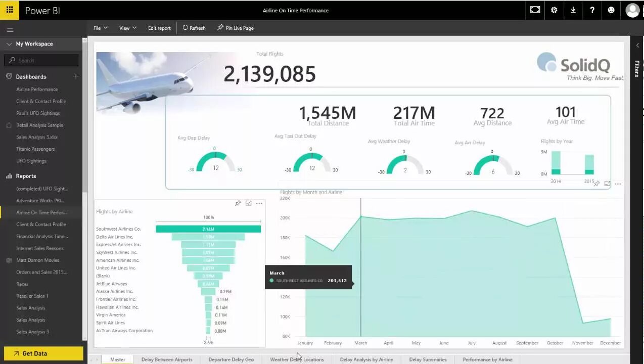
Task: Open more options for Flights by Year
Action: click(618, 184)
